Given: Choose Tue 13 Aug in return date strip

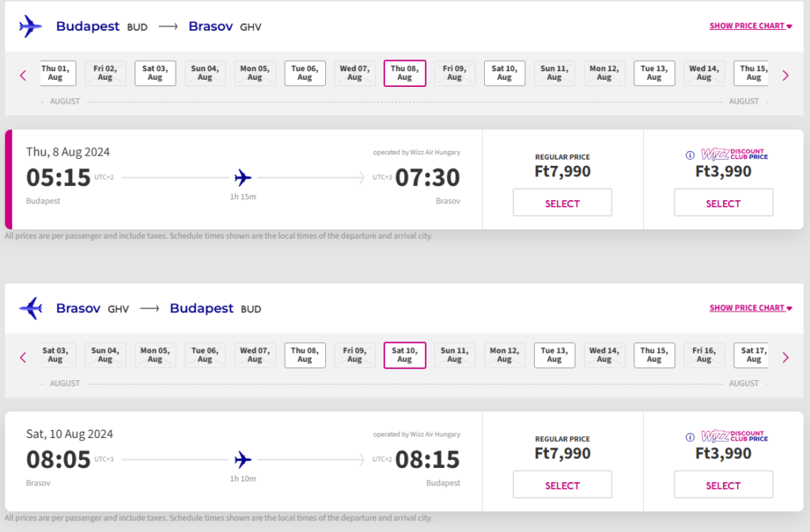Looking at the screenshot, I should 554,355.
